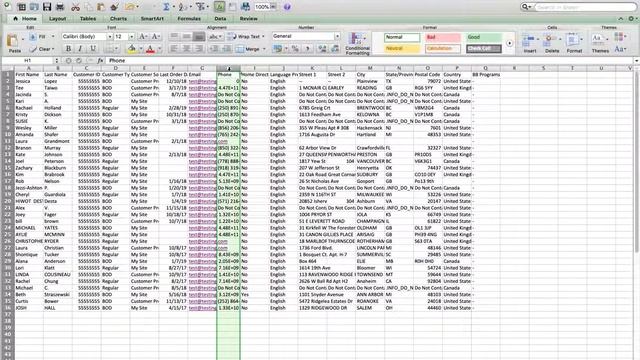The width and height of the screenshot is (640, 360).
Task: Collapse the ribbon with the caret button
Action: click(621, 19)
